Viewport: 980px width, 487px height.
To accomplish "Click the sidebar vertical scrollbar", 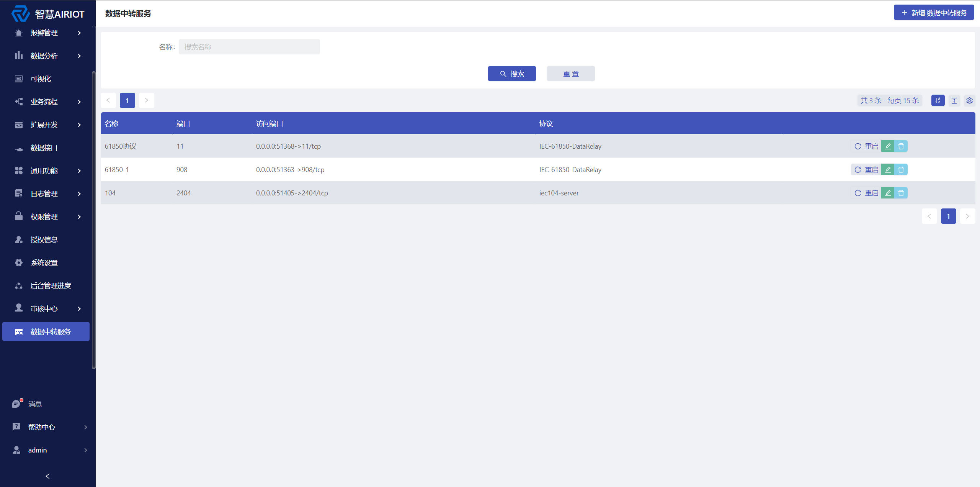I will tap(94, 220).
